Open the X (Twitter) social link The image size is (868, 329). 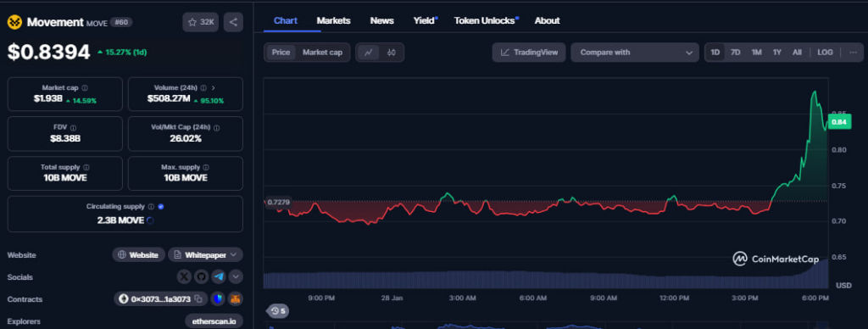184,276
